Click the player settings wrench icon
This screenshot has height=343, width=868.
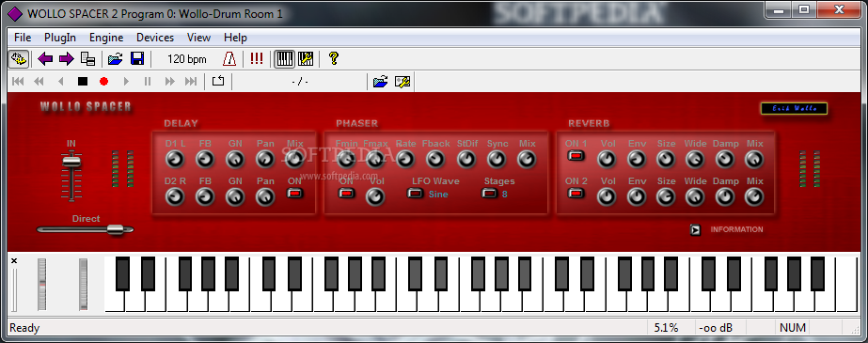[x=402, y=82]
